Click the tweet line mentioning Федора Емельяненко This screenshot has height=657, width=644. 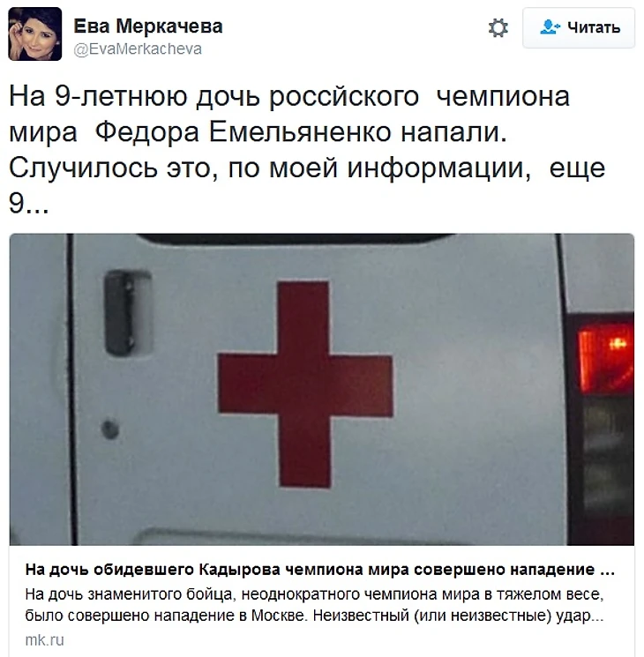click(258, 133)
